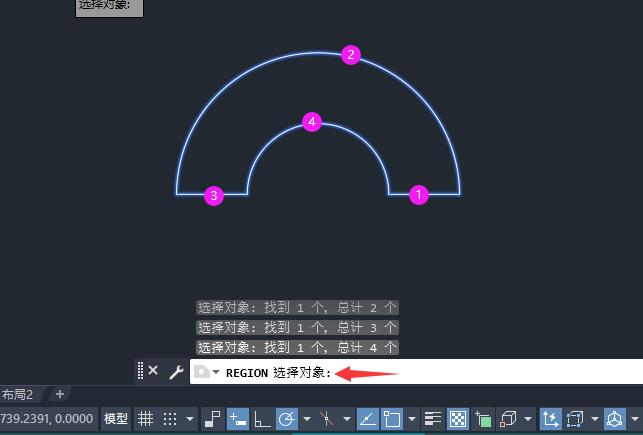Toggle lineweight display icon
Image resolution: width=643 pixels, height=435 pixels.
tap(433, 419)
